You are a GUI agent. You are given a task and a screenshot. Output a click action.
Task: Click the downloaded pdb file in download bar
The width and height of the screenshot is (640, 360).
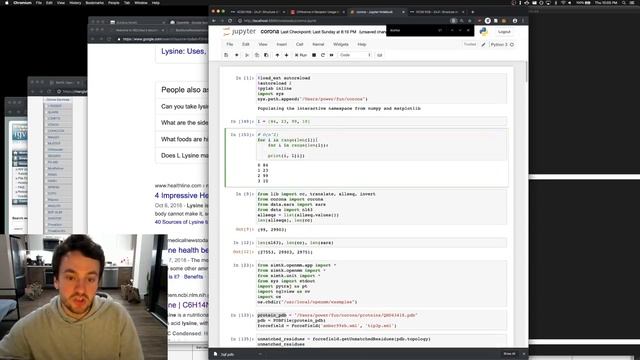click(x=227, y=354)
